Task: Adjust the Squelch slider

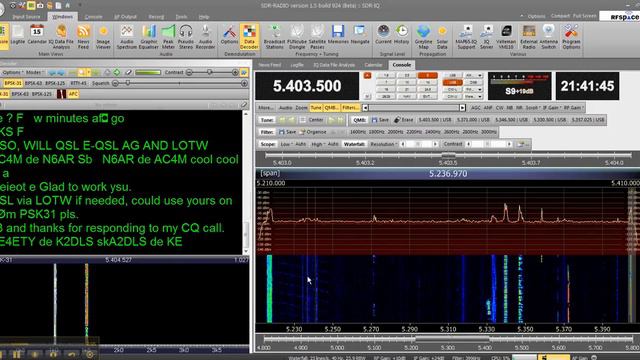Action: [180, 83]
